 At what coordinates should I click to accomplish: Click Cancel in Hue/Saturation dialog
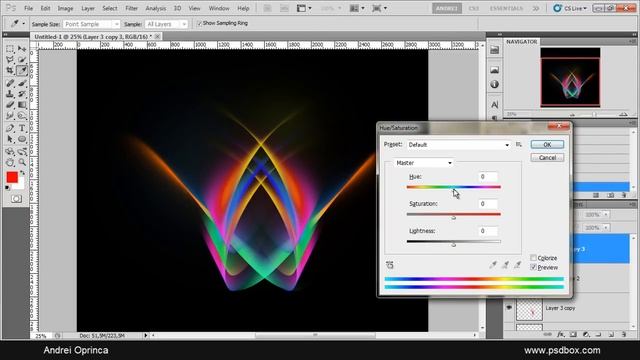click(x=547, y=158)
